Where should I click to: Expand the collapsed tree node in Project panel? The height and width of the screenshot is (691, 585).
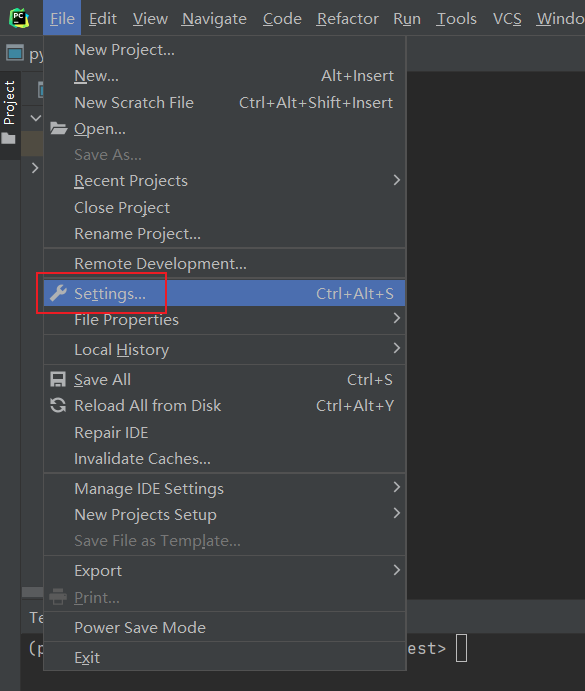[35, 168]
